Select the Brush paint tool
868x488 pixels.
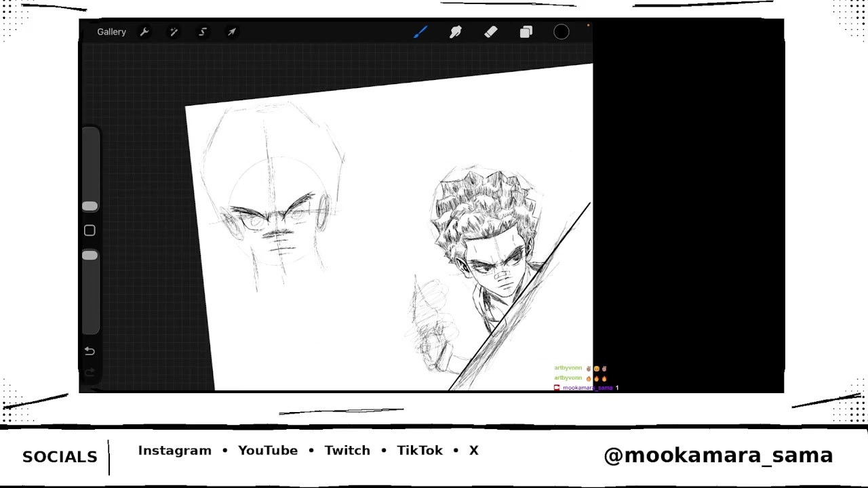point(420,32)
